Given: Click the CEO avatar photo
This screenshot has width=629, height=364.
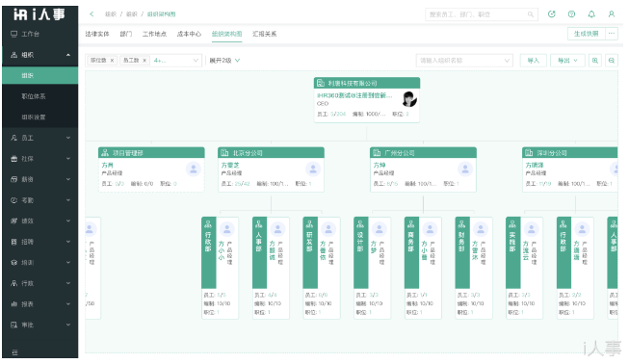Looking at the screenshot, I should [x=409, y=99].
